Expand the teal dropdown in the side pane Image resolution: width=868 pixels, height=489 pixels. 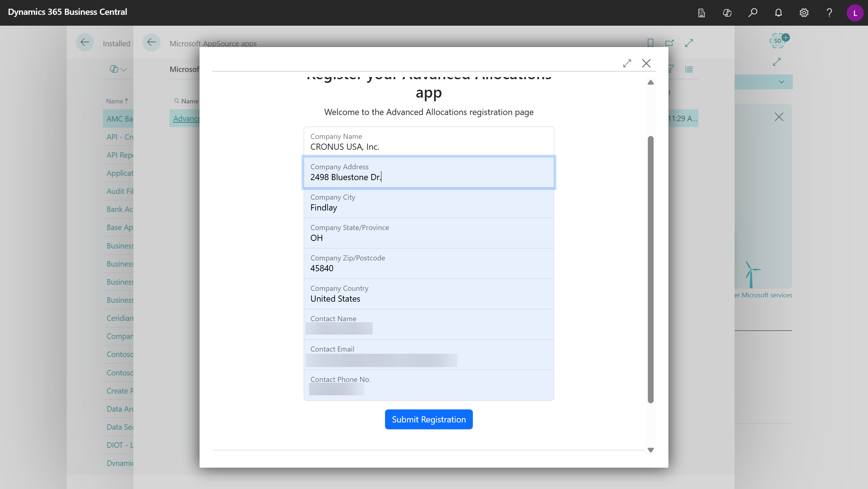coord(781,82)
